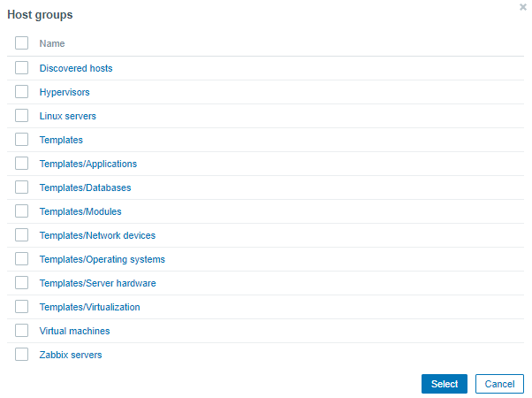Close the Host groups dialog
This screenshot has height=398, width=532.
523,7
